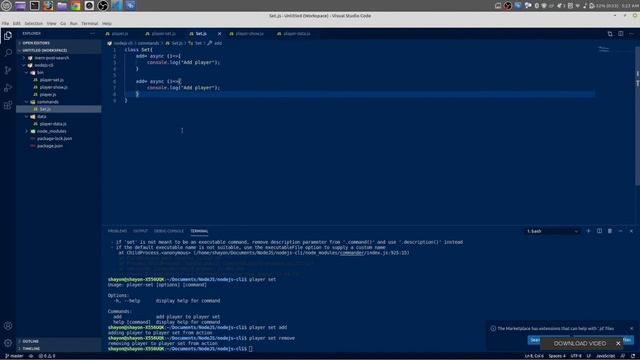Click the open changes icon in editor toolbar

(610, 34)
